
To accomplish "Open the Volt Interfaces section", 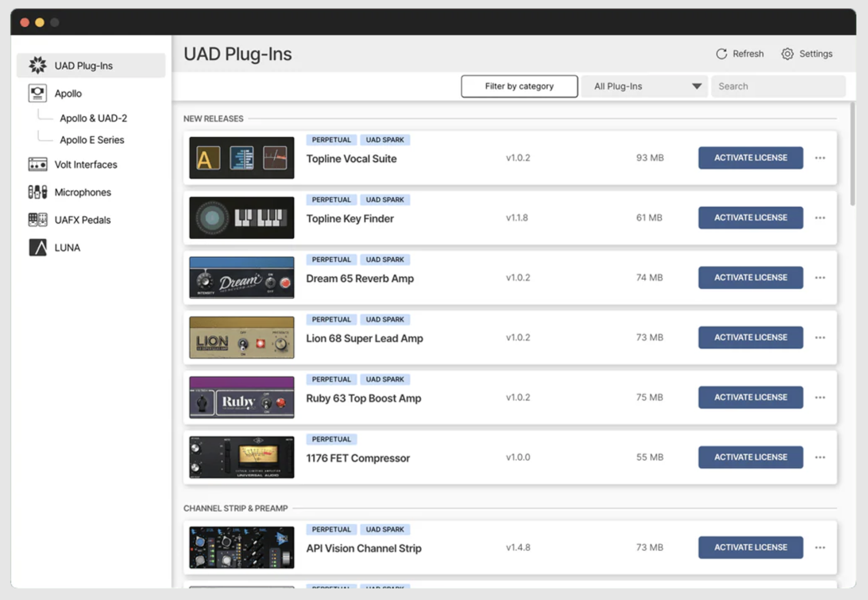I will click(x=86, y=164).
